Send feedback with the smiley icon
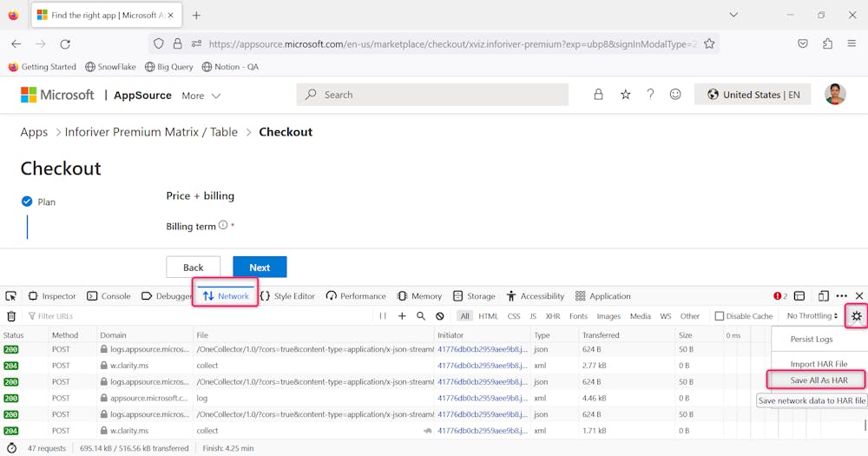 tap(675, 95)
